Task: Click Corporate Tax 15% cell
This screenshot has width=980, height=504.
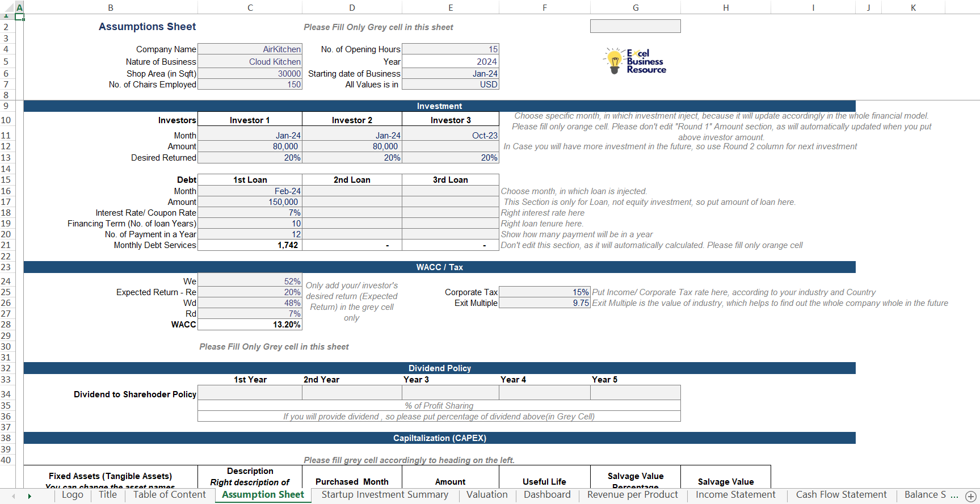Action: [x=545, y=292]
